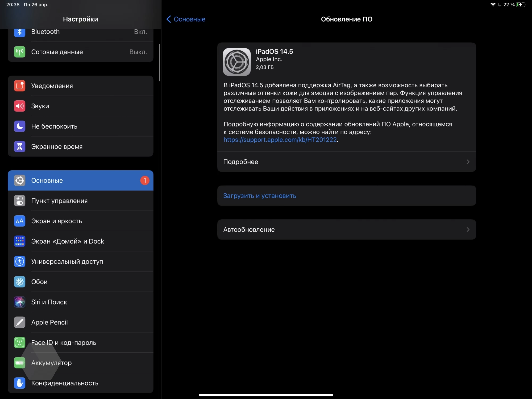Select Основные in the sidebar
The height and width of the screenshot is (399, 532).
click(x=81, y=180)
